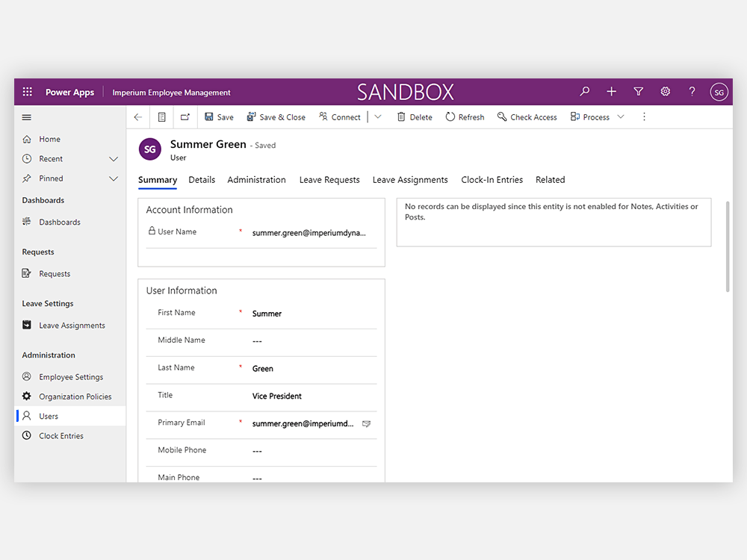Go to Home in sidebar
The image size is (747, 560).
pos(70,139)
